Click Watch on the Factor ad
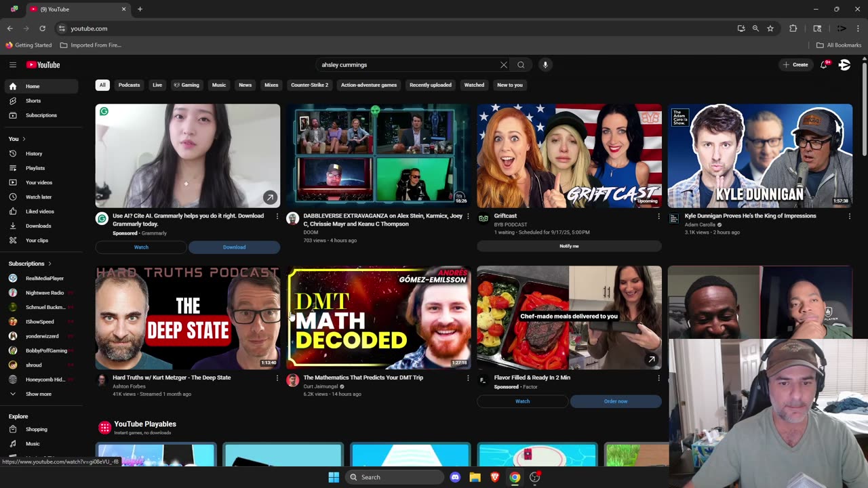868x488 pixels. (522, 401)
